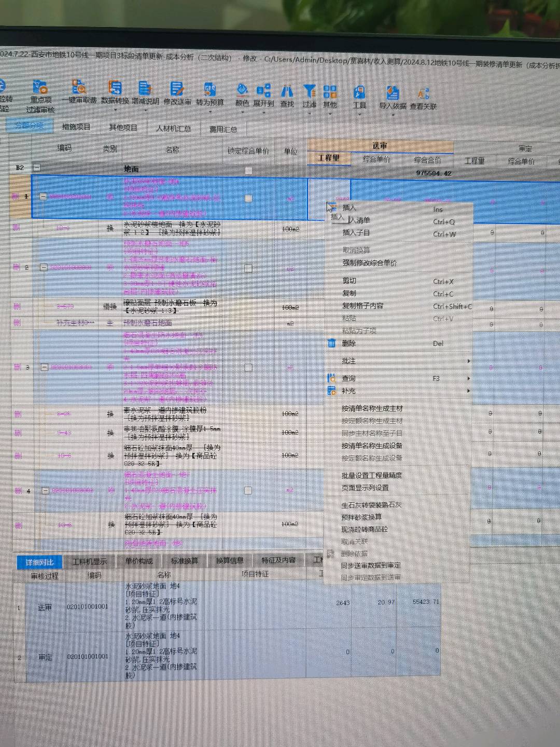Click the 展开到 toolbar icon

click(x=263, y=91)
